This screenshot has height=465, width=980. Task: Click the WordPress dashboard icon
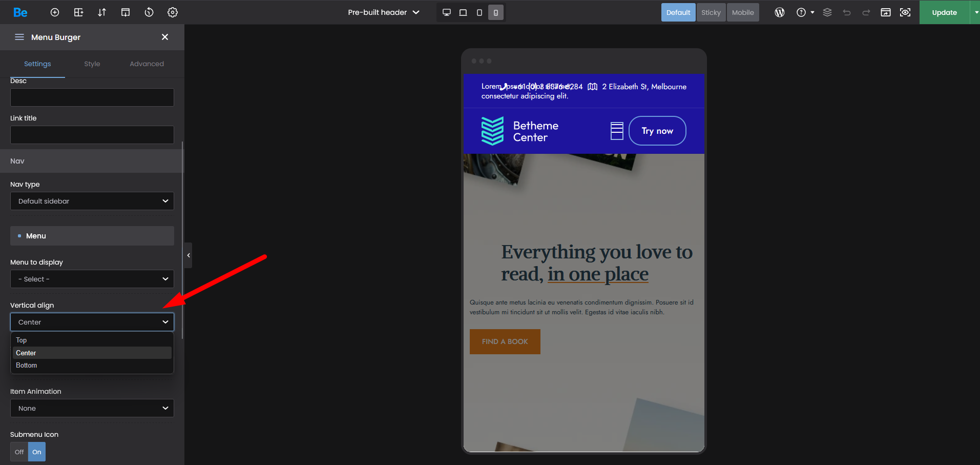click(x=780, y=12)
